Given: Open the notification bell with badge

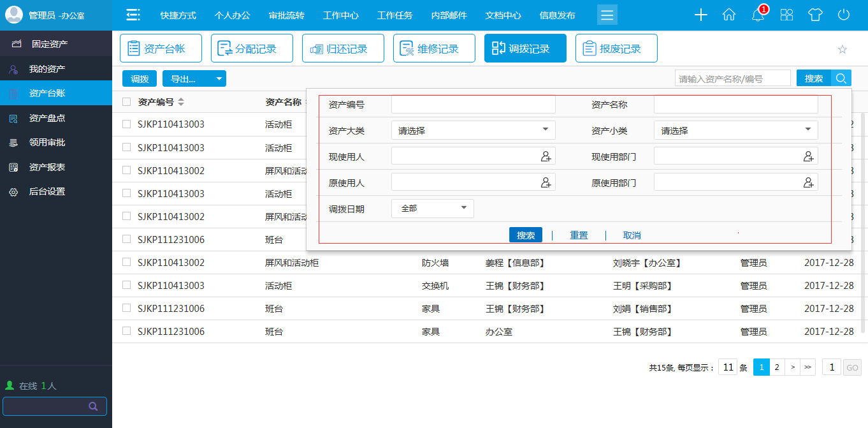Looking at the screenshot, I should tap(758, 13).
